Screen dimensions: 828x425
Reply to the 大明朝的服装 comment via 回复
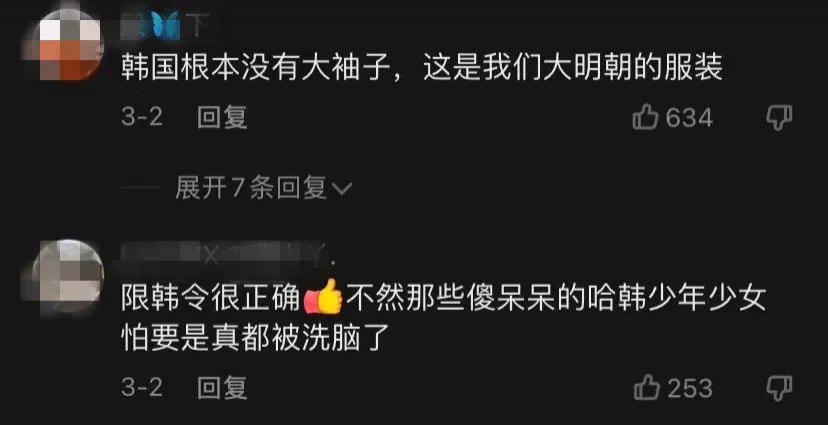(222, 117)
